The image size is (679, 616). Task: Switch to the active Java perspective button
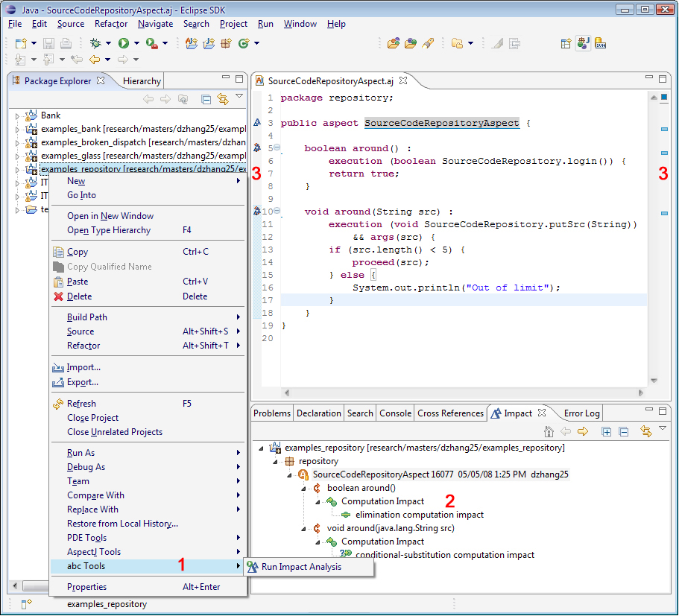tap(584, 43)
